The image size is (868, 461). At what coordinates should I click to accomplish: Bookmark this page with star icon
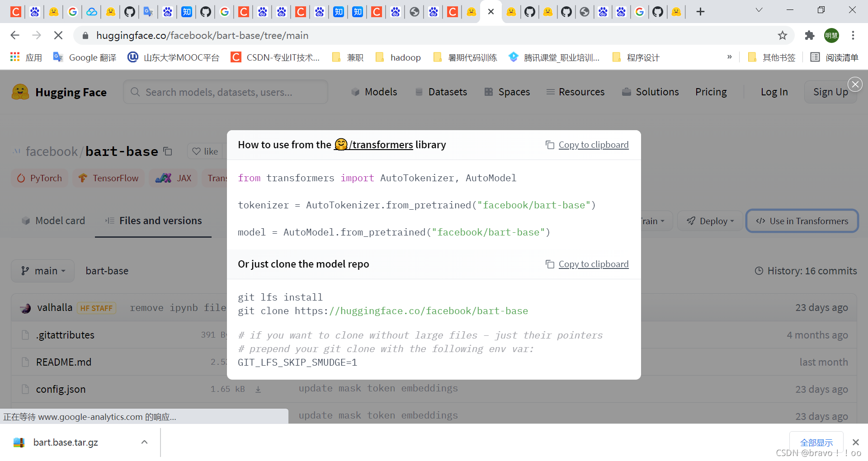click(783, 35)
